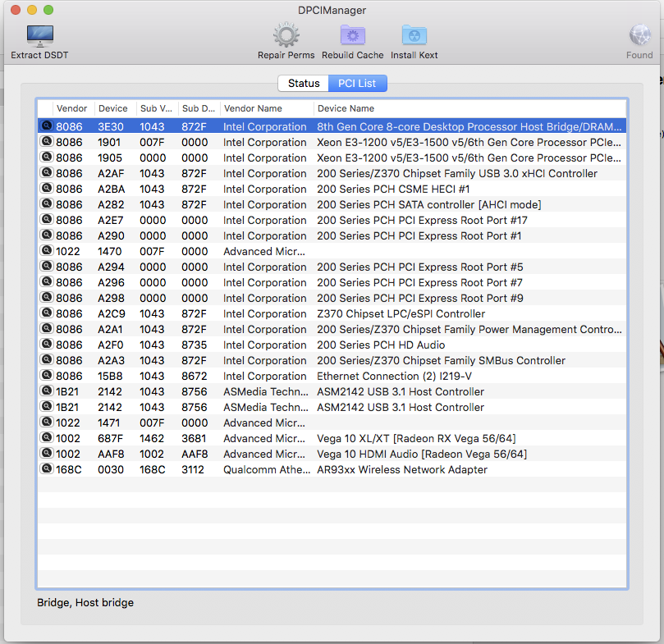Click 'Qualcomm Athe...' vendor name cell
This screenshot has width=664, height=644.
pos(267,469)
